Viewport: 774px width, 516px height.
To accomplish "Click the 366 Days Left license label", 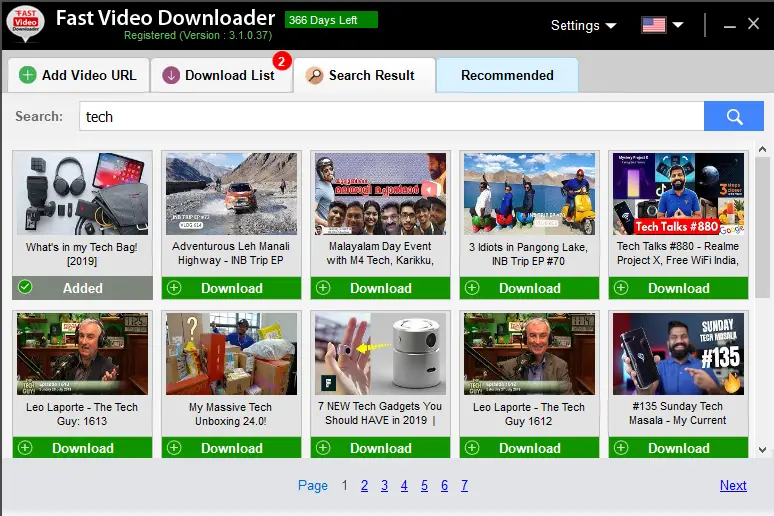I will 331,20.
